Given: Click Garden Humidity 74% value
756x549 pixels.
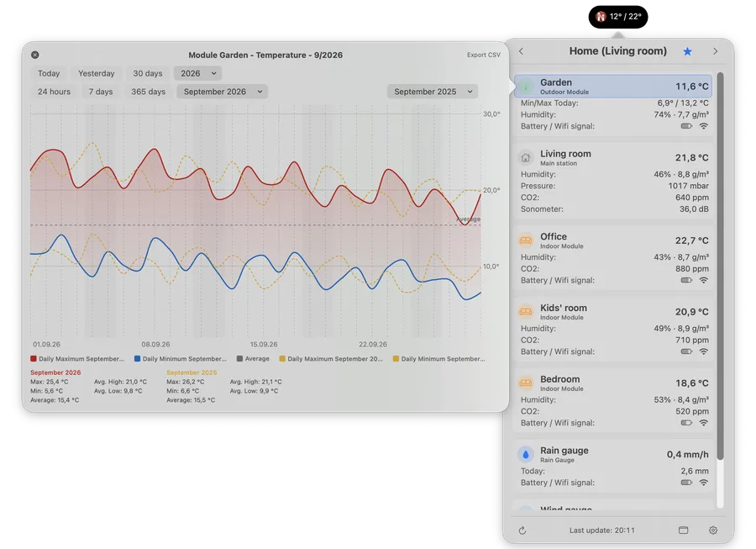Looking at the screenshot, I should pyautogui.click(x=681, y=115).
